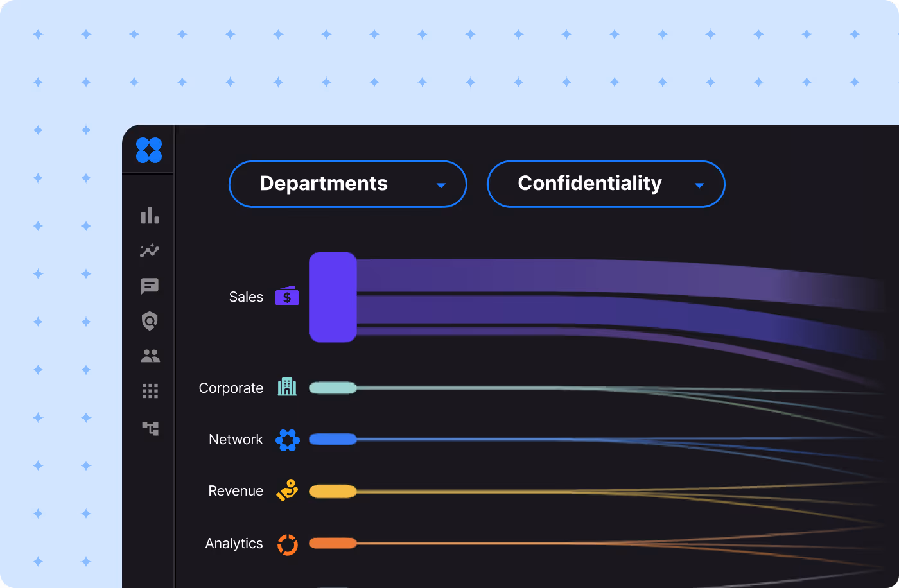Click the chevron inside Departments selector
Viewport: 899px width, 588px height.
point(441,184)
